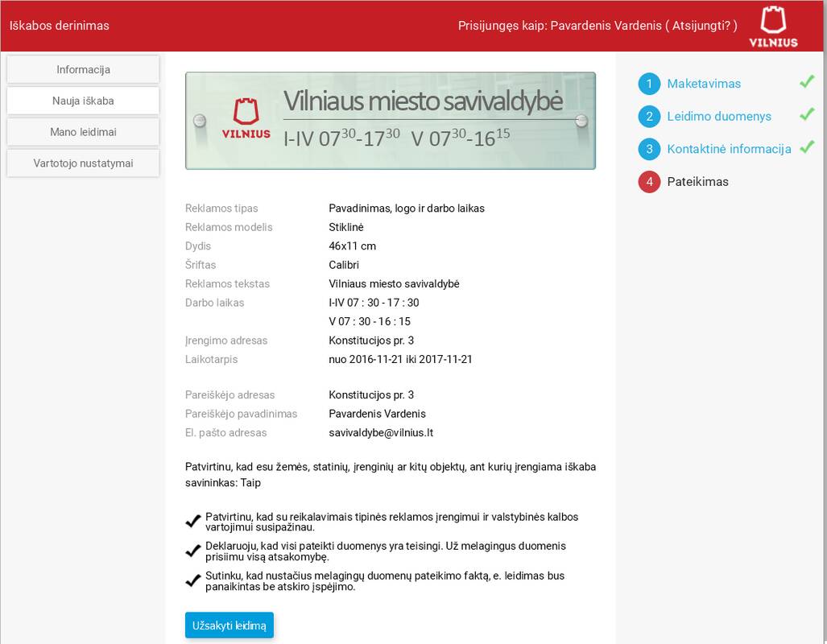
Task: Open Vartotojo nustatymai settings
Action: pos(83,163)
